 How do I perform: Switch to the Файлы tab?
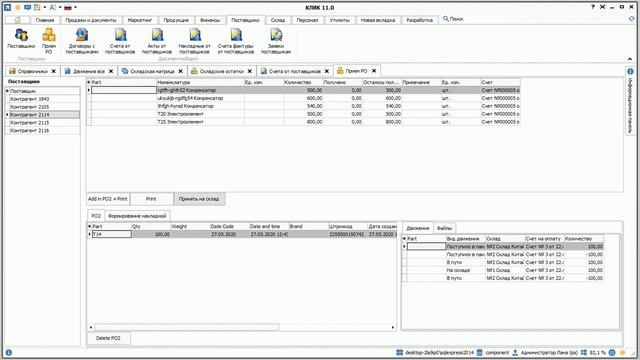click(x=444, y=228)
